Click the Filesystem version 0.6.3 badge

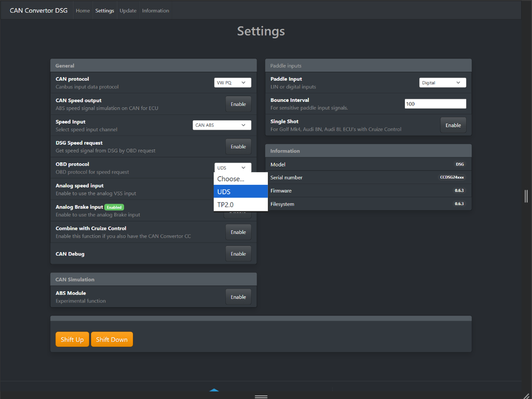pyautogui.click(x=459, y=204)
